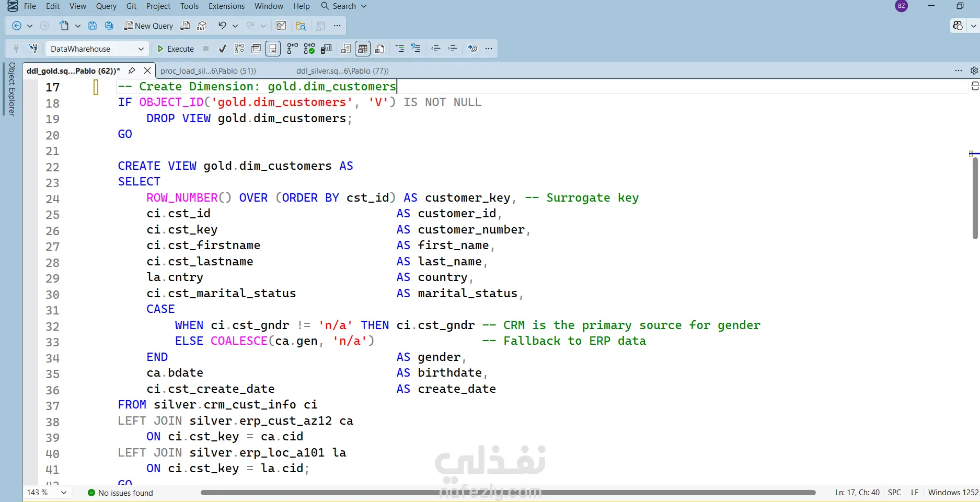Click the Change Connection icon
The height and width of the screenshot is (502, 980).
click(x=33, y=49)
